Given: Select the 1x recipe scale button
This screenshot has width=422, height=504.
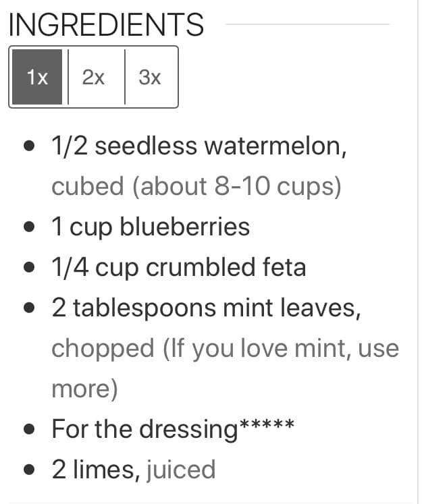Looking at the screenshot, I should tap(38, 77).
